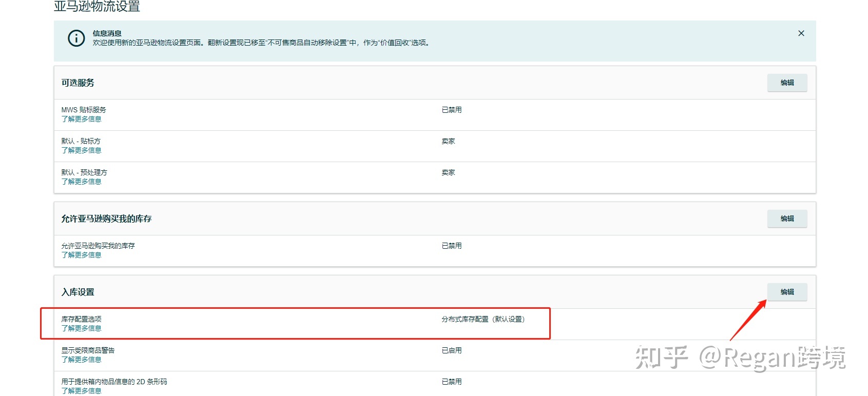Click 编辑 button for 允许亚马逊购买我的库存 section
Viewport: 868px width, 396px height.
tap(787, 219)
